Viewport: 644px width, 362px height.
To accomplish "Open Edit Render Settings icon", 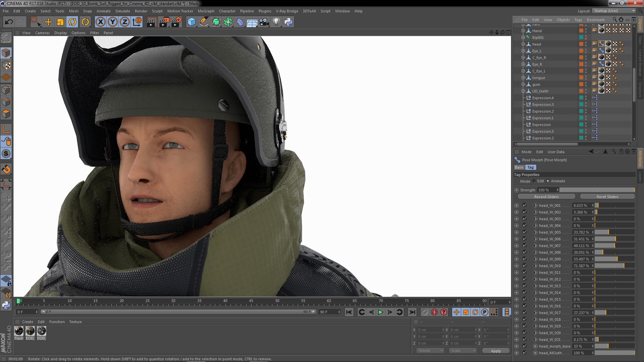I will pos(176,22).
